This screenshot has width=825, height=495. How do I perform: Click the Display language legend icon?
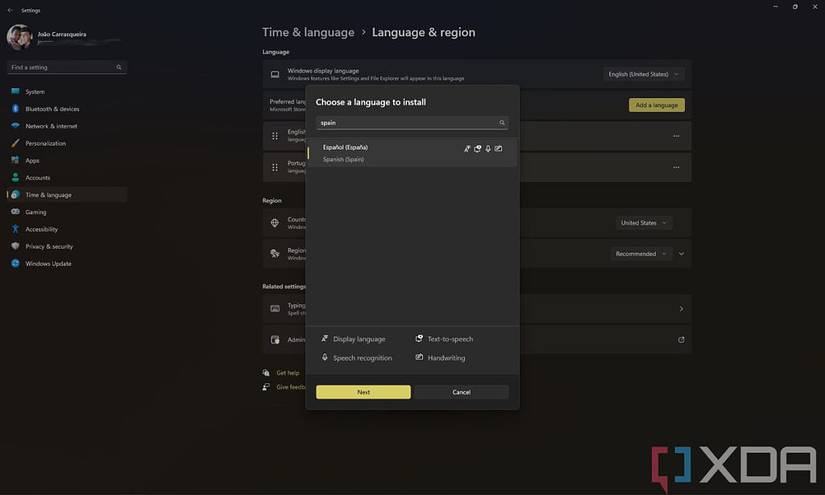(x=325, y=338)
